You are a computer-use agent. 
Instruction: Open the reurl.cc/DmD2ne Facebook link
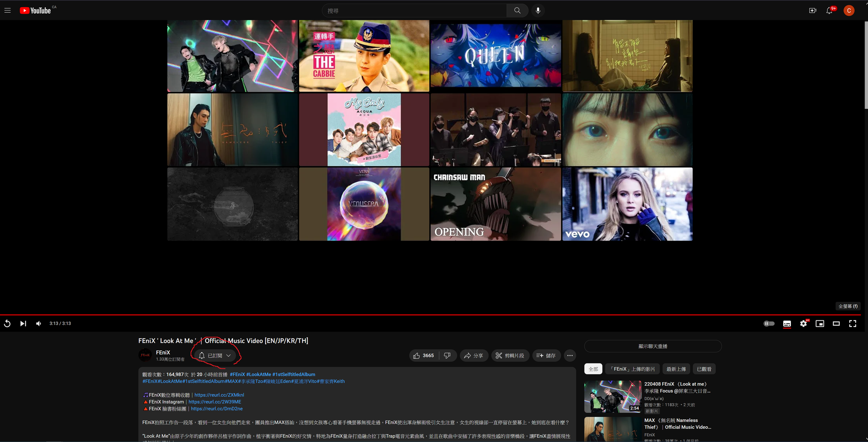tap(217, 408)
